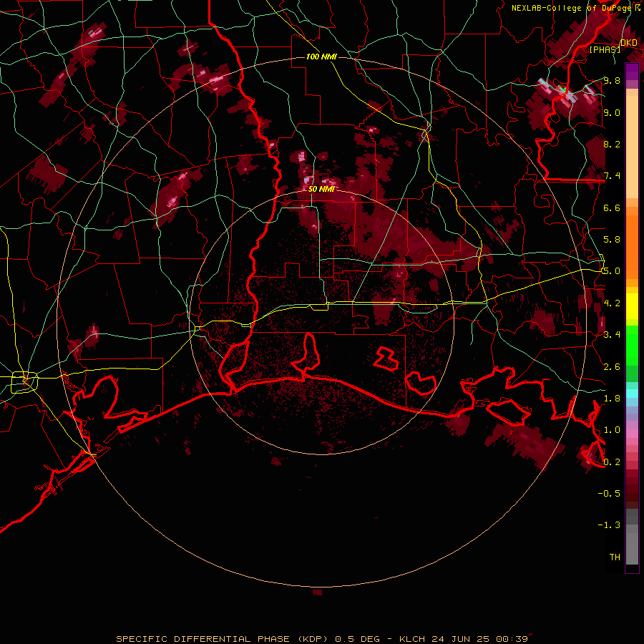The image size is (644, 644).
Task: Click the 8.2 color scale value
Action: coord(612,144)
